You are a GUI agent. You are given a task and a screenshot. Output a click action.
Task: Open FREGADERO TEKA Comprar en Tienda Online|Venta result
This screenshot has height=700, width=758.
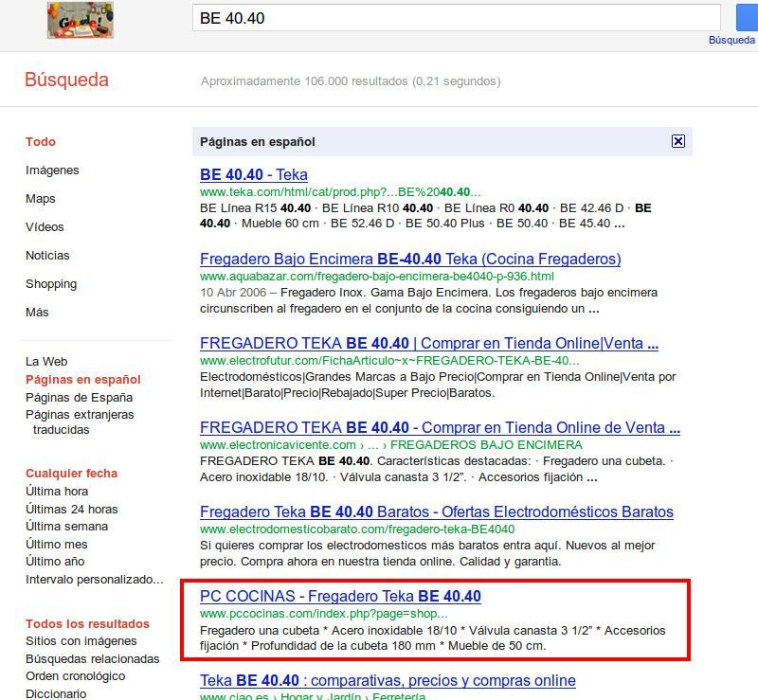coord(429,343)
